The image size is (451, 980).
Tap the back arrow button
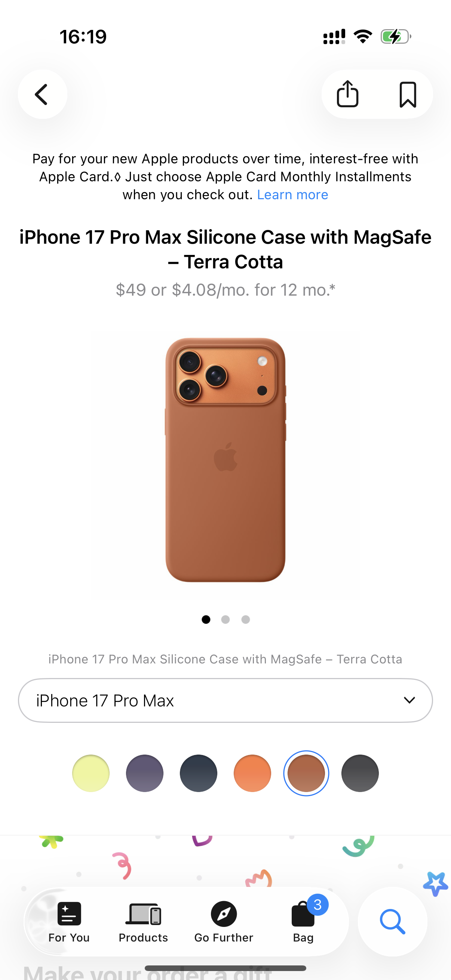(x=42, y=94)
